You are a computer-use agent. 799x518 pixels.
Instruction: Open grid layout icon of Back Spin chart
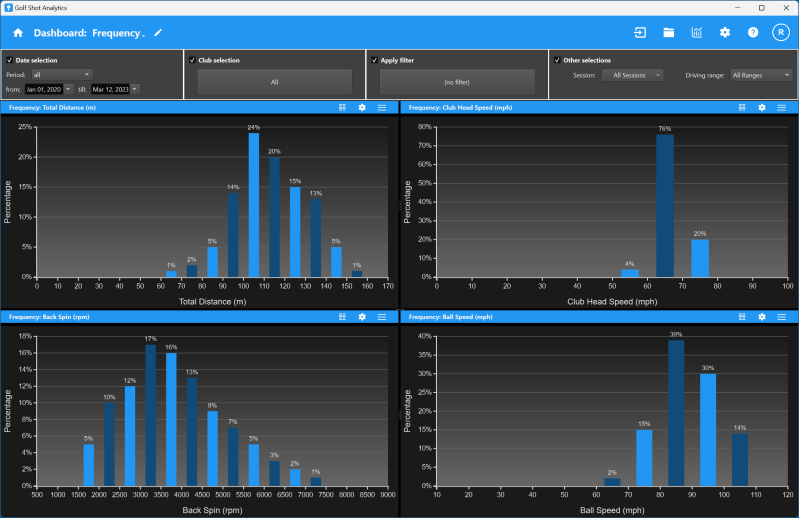tap(342, 317)
